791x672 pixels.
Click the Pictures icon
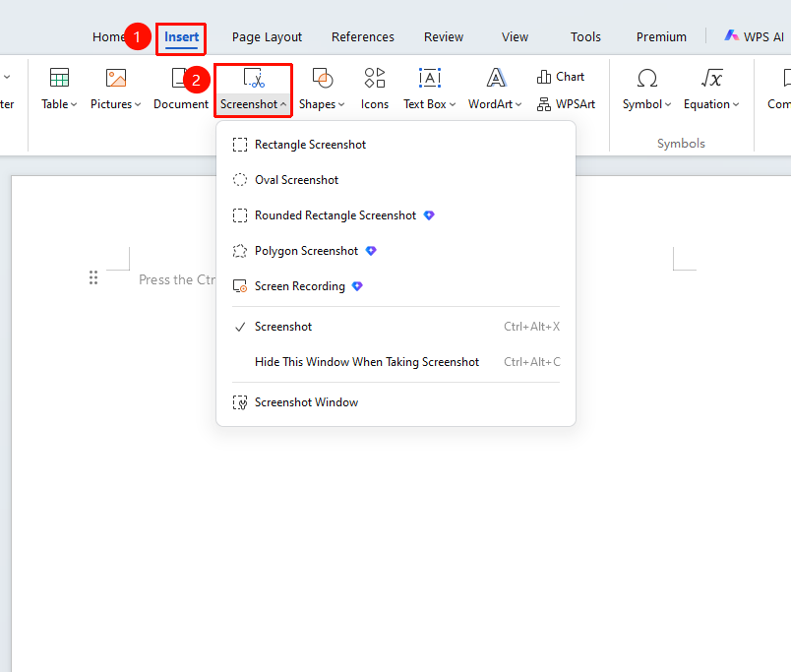pos(116,78)
